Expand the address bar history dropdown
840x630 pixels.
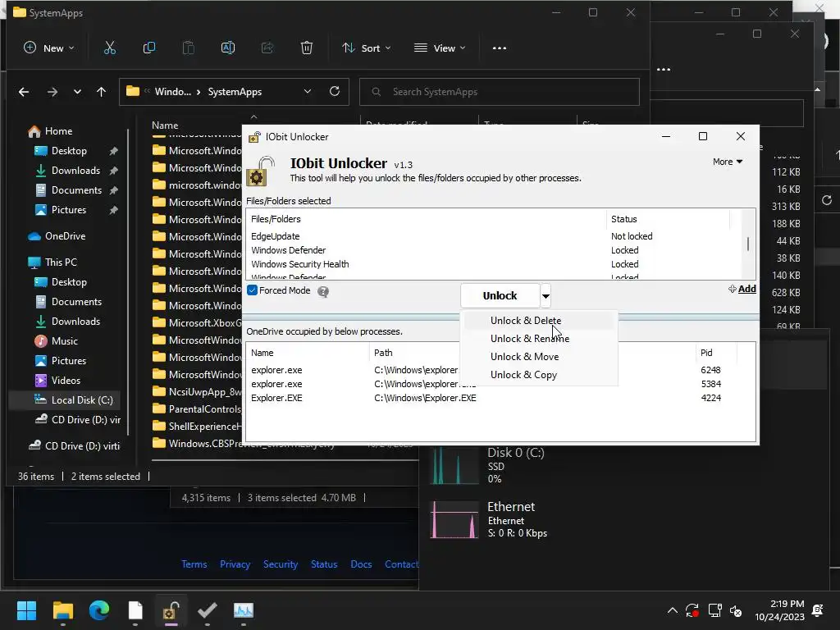308,92
